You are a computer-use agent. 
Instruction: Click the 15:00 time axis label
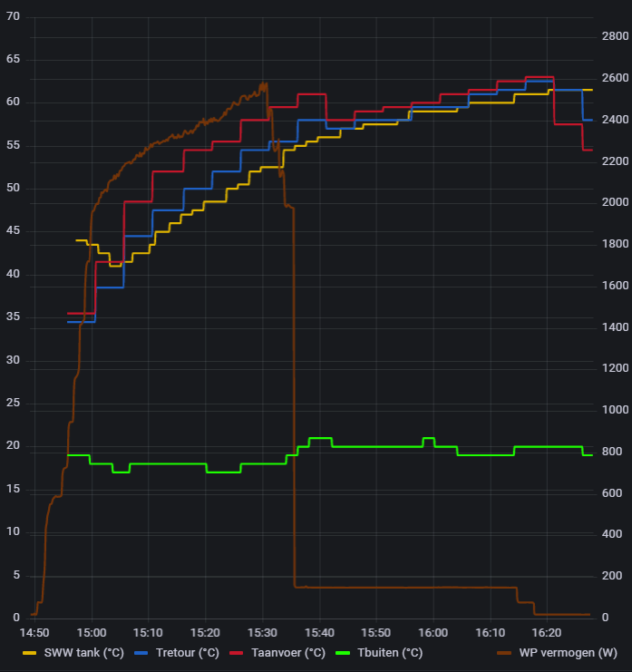[x=92, y=633]
